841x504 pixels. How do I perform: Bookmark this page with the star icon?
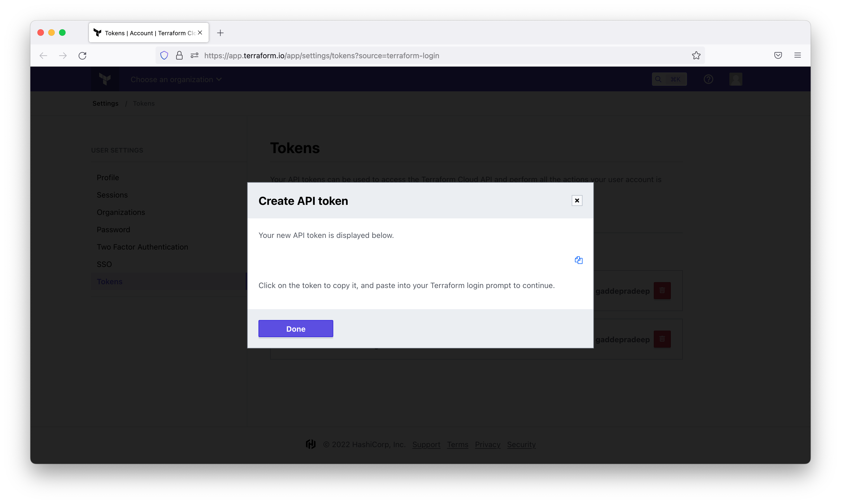pos(696,55)
